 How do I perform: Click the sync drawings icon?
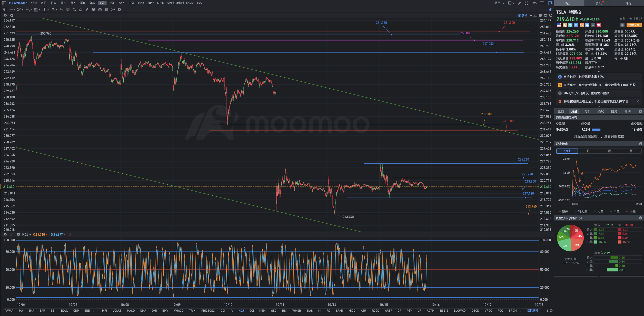[x=113, y=9]
